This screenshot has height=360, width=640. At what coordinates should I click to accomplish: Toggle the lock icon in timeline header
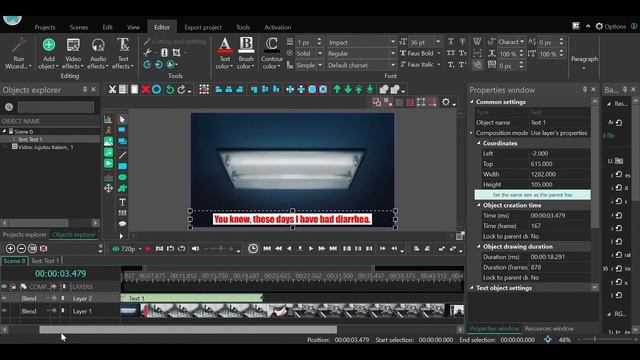pos(13,287)
